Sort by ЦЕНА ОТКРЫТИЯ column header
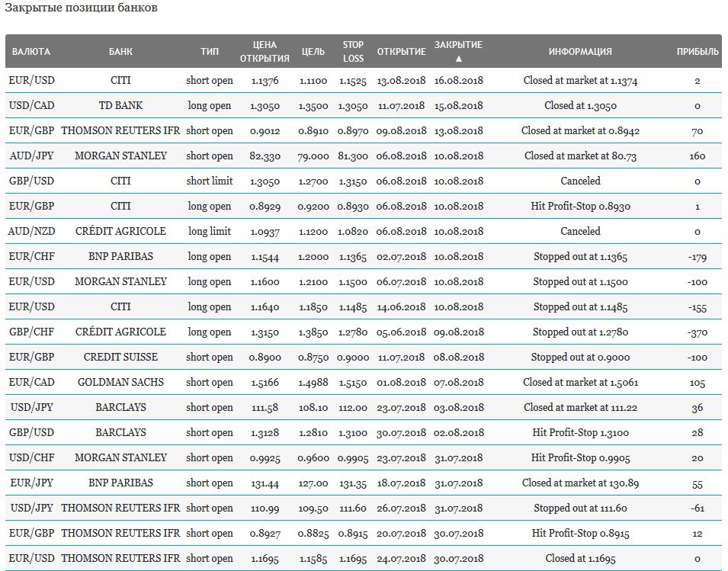The width and height of the screenshot is (728, 571). (x=265, y=52)
